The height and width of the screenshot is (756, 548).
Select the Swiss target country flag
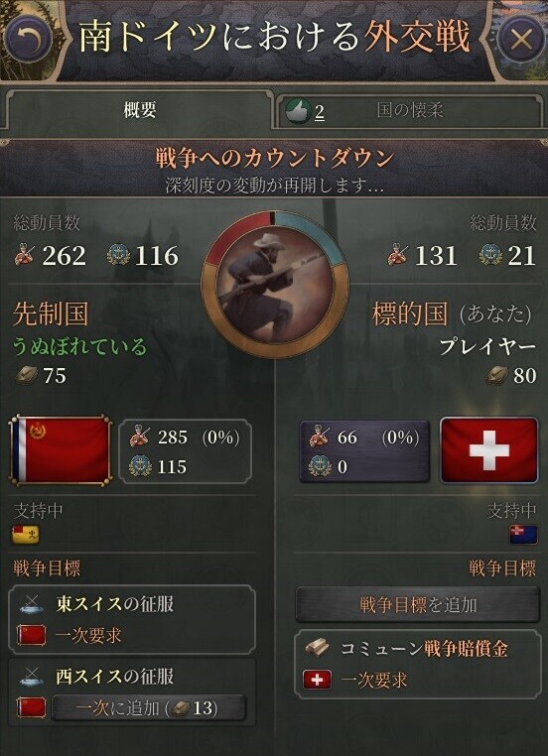click(488, 450)
